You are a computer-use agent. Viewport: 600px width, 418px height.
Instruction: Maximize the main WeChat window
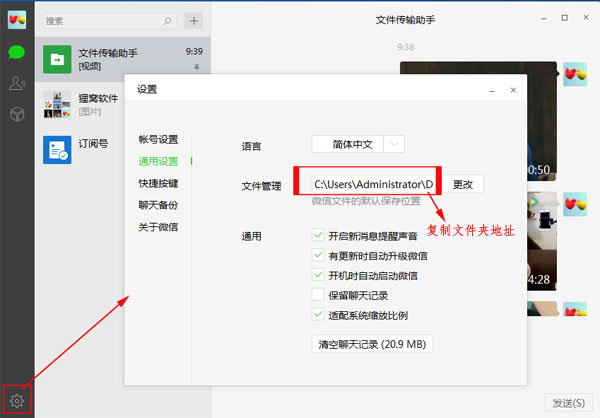[x=564, y=18]
